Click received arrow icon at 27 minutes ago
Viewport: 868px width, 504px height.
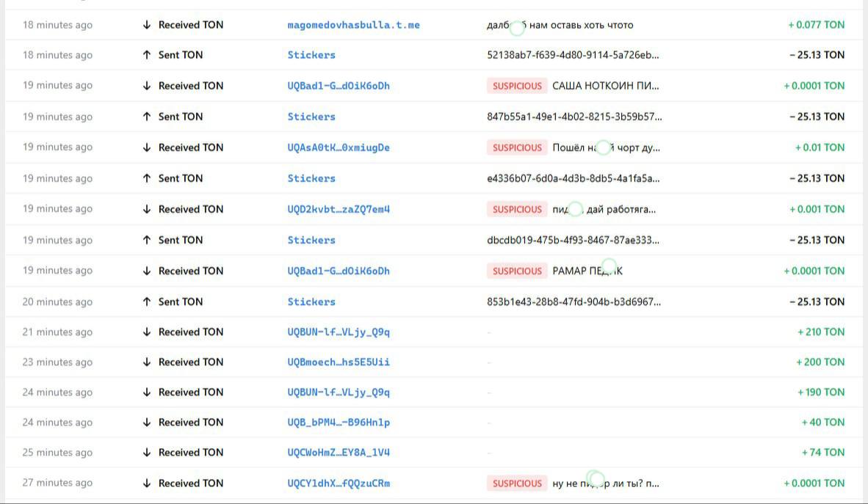click(x=147, y=483)
